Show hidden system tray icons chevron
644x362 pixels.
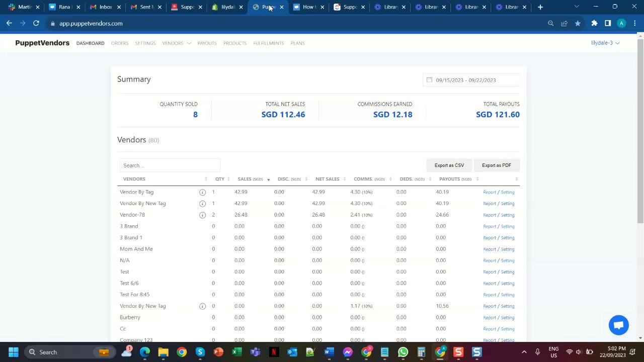click(524, 352)
